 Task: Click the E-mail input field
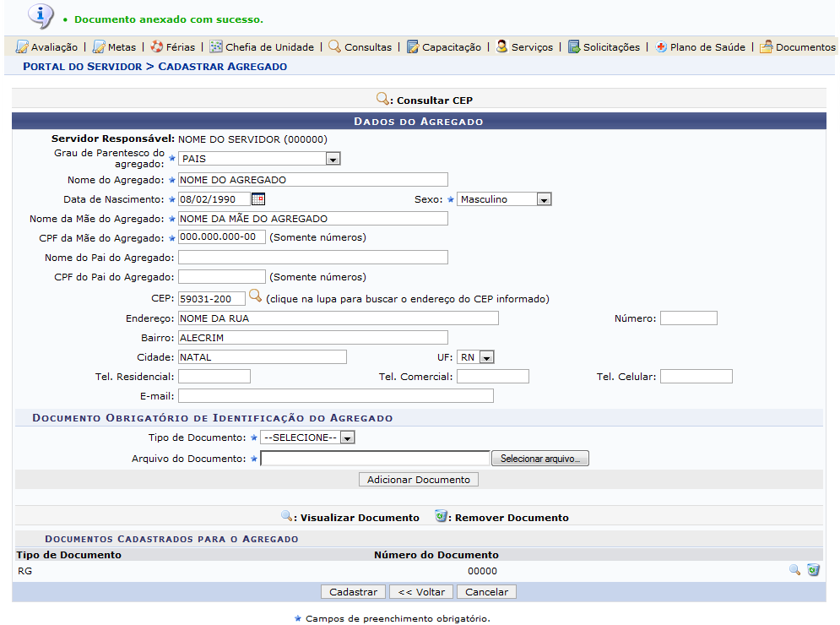click(x=335, y=396)
